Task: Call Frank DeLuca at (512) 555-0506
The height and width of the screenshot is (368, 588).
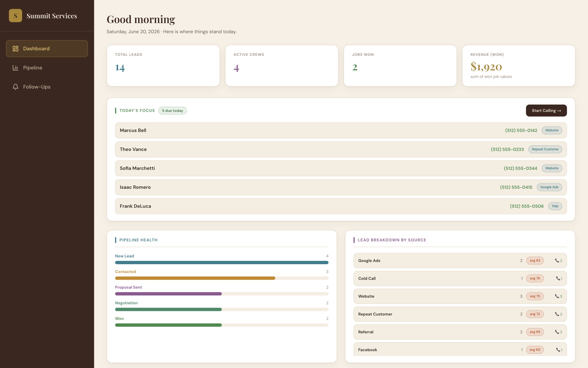Action: (x=527, y=206)
